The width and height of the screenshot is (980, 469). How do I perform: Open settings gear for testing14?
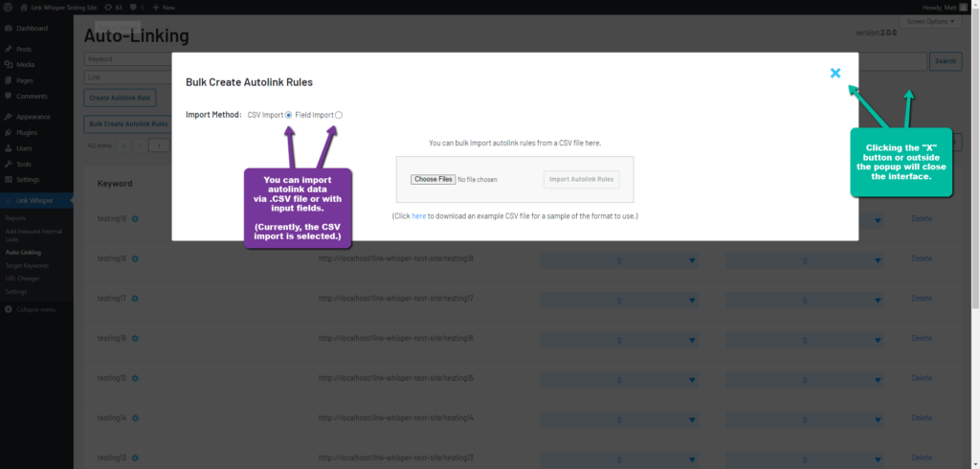[135, 417]
